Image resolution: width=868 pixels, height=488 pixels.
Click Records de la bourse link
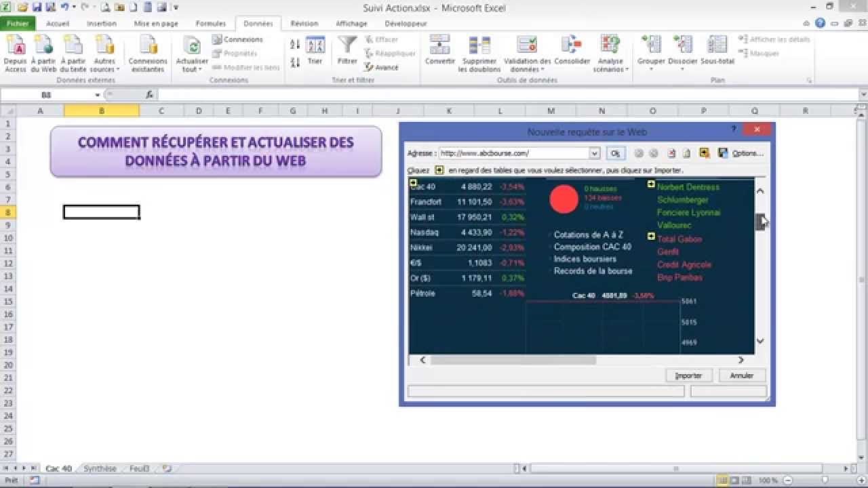point(593,271)
